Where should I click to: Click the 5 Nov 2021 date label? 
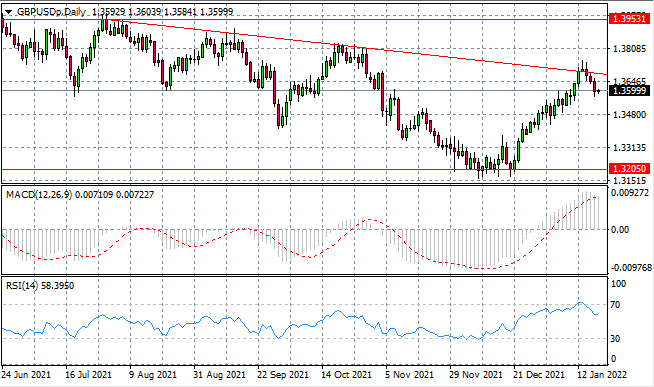click(410, 374)
